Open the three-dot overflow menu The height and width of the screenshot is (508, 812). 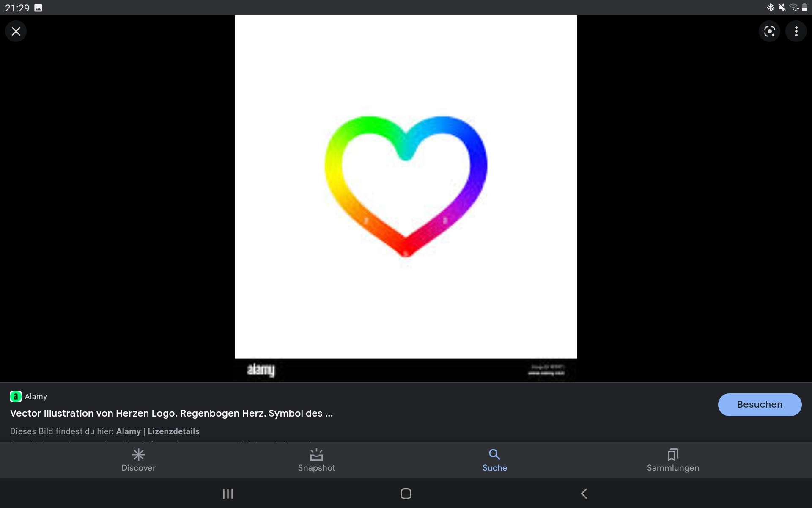pos(796,31)
